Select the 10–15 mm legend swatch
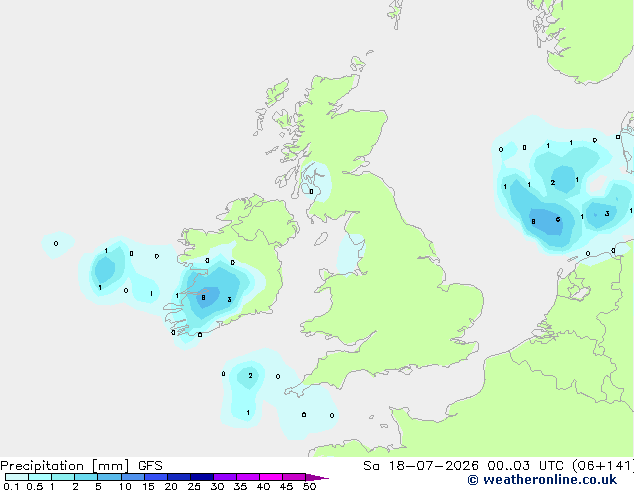Image resolution: width=634 pixels, height=490 pixels. coord(133,477)
